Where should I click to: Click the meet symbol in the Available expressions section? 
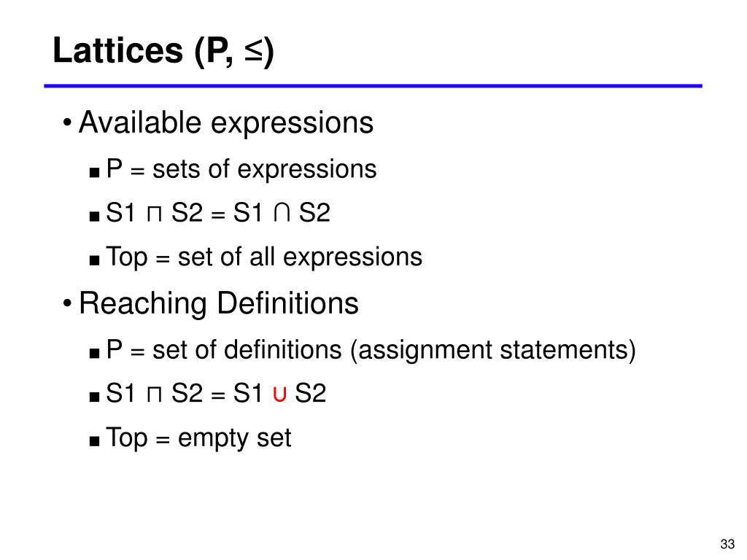click(x=155, y=214)
